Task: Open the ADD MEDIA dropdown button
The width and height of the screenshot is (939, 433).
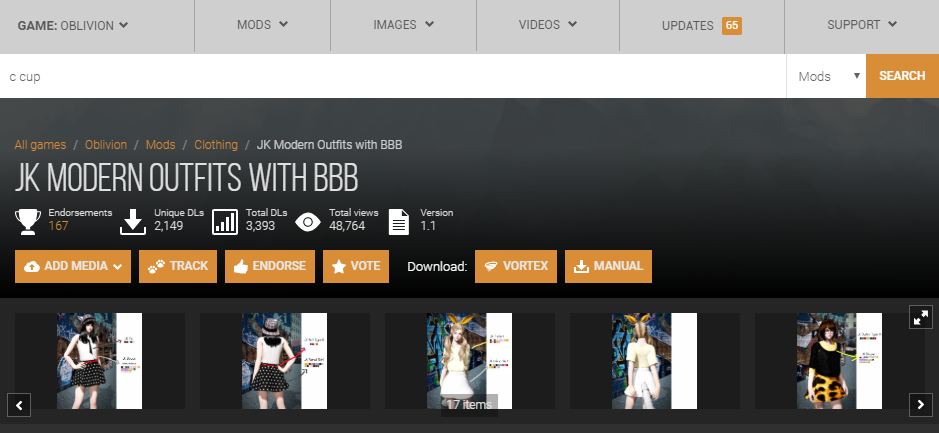Action: pos(73,267)
